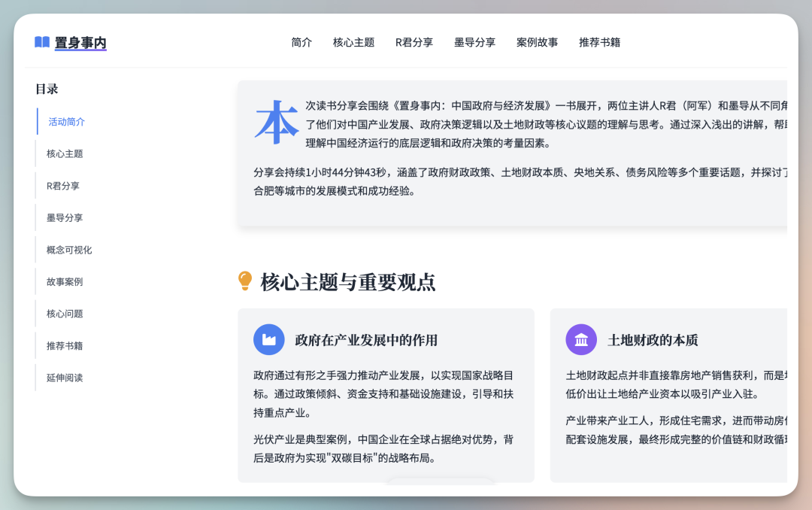Image resolution: width=812 pixels, height=510 pixels.
Task: Open 延伸阅读 in the sidebar directory
Action: [x=65, y=378]
